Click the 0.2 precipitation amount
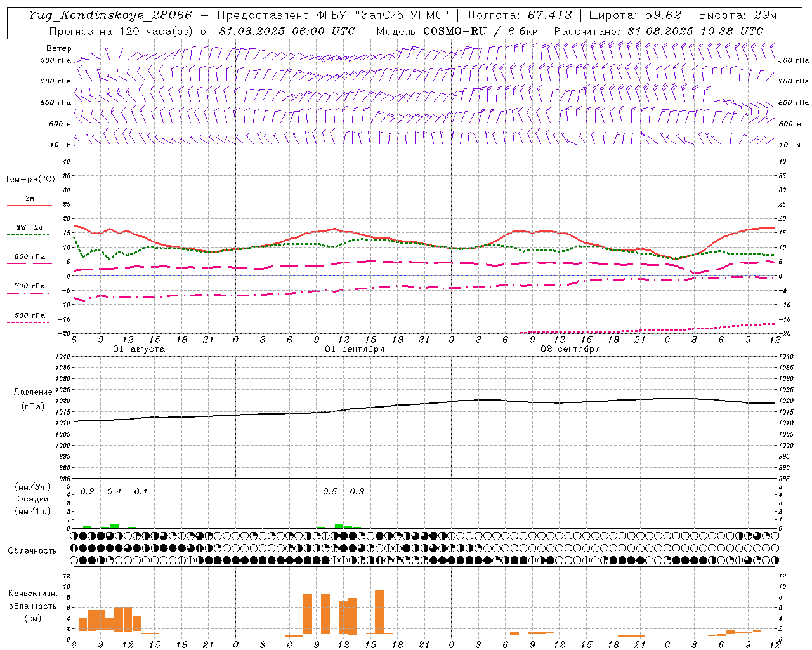This screenshot has height=650, width=812. pyautogui.click(x=88, y=491)
